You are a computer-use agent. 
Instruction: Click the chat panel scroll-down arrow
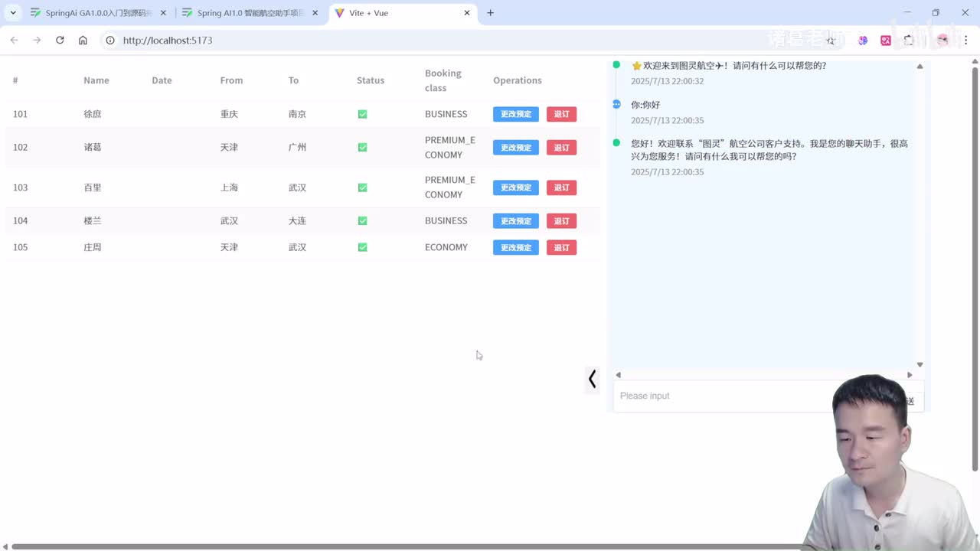point(920,364)
